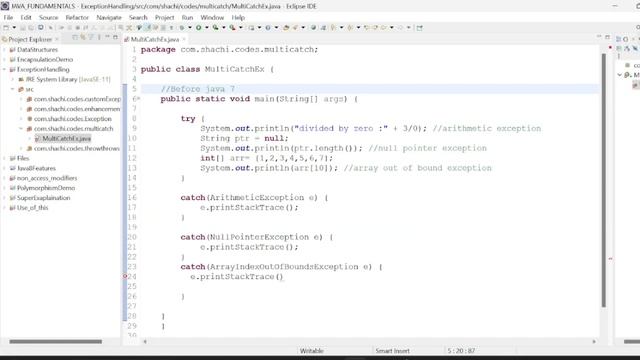Collapse the src folder node
This screenshot has height=360, width=640.
(13, 89)
